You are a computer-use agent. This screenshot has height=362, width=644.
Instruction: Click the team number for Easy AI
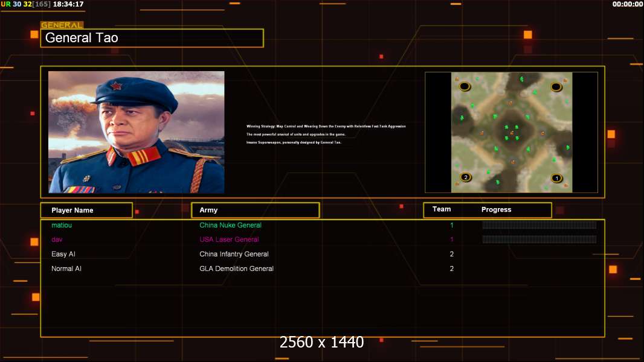click(x=452, y=254)
